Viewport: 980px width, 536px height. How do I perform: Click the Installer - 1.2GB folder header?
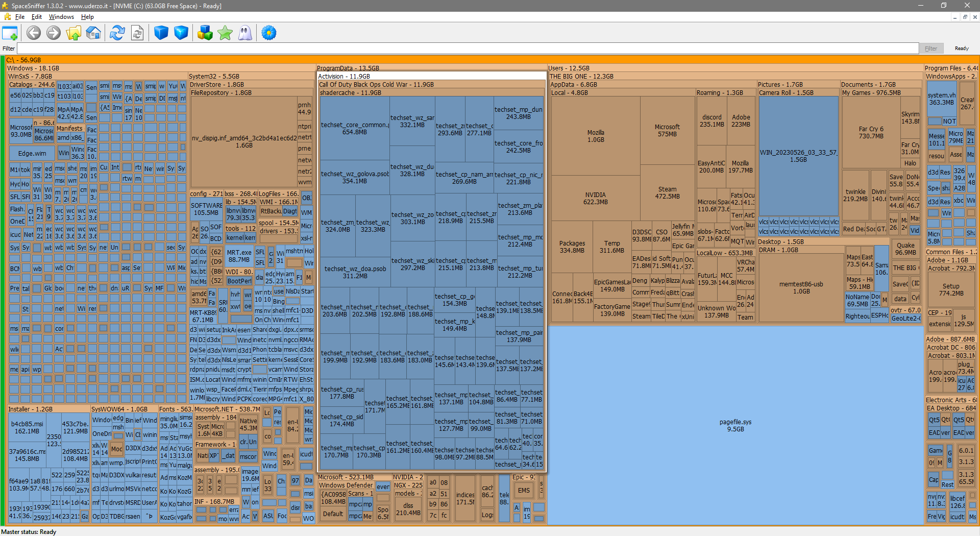(x=48, y=409)
